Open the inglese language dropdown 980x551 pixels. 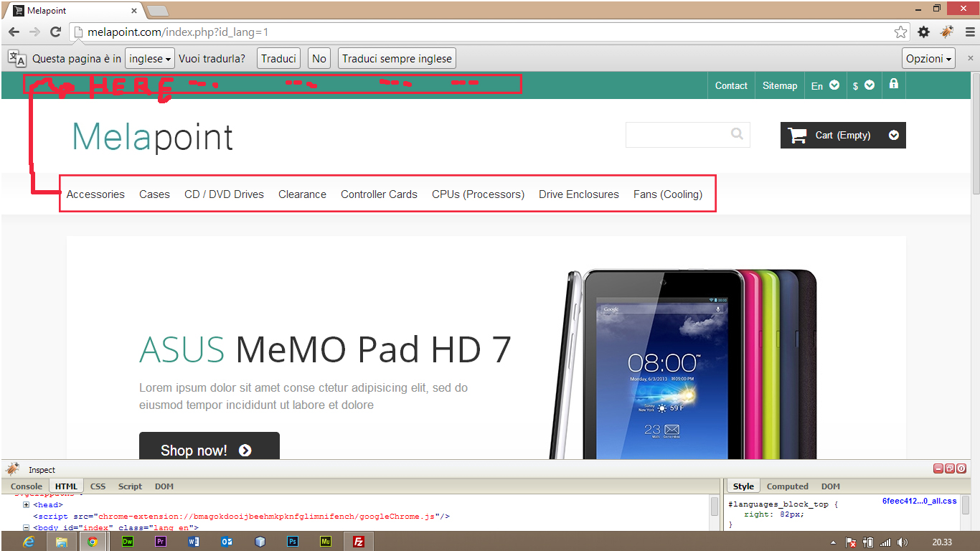[150, 58]
